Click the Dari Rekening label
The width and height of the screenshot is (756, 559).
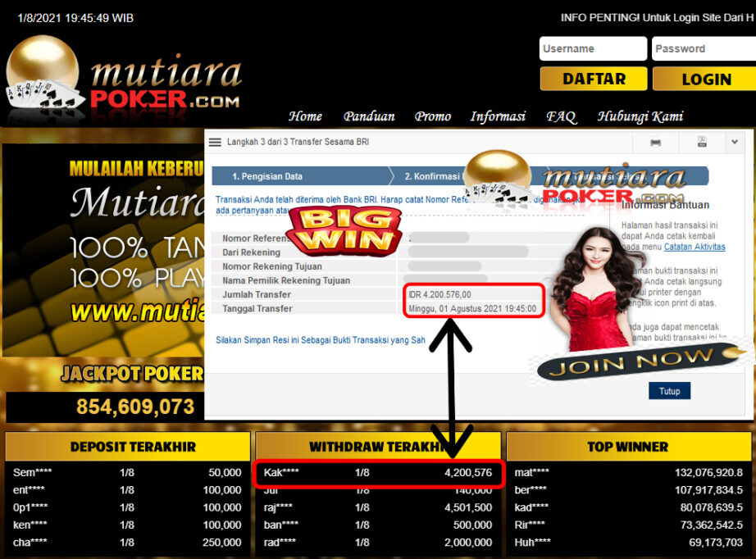(x=251, y=252)
